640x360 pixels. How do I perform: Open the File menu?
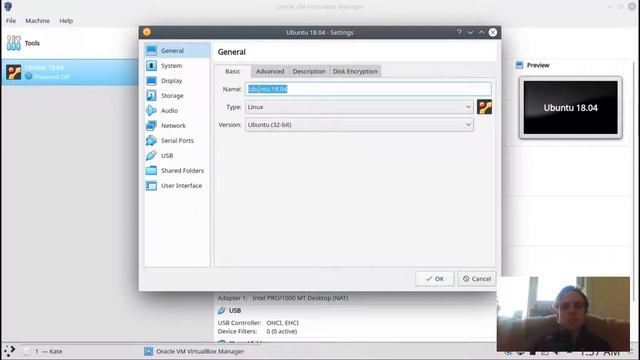(11, 20)
